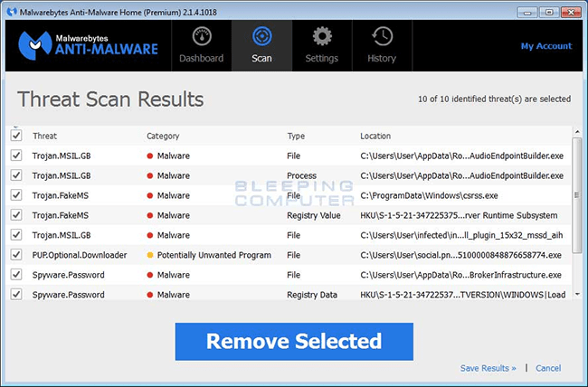Screen dimensions: 588x387
Task: Open the History clock icon
Action: 382,36
